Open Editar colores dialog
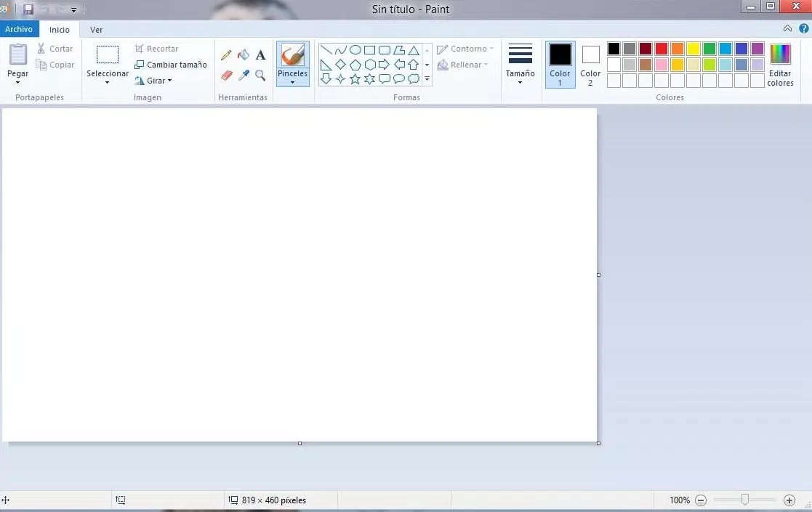 [x=780, y=64]
